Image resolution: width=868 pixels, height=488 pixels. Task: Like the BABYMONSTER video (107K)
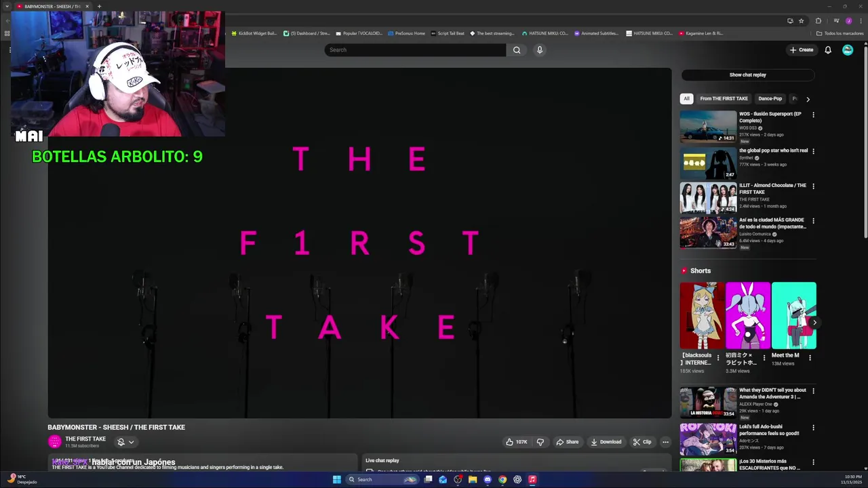click(x=516, y=442)
